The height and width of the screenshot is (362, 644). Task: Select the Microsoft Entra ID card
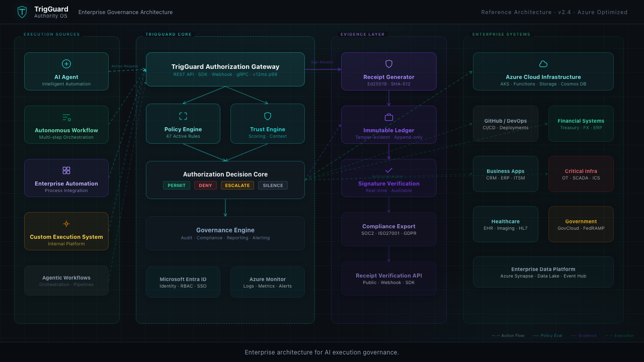[183, 282]
